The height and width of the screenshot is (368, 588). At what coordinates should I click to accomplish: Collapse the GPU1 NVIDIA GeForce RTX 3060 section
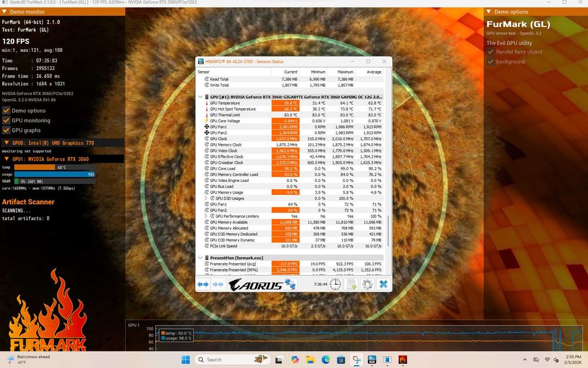(6, 159)
